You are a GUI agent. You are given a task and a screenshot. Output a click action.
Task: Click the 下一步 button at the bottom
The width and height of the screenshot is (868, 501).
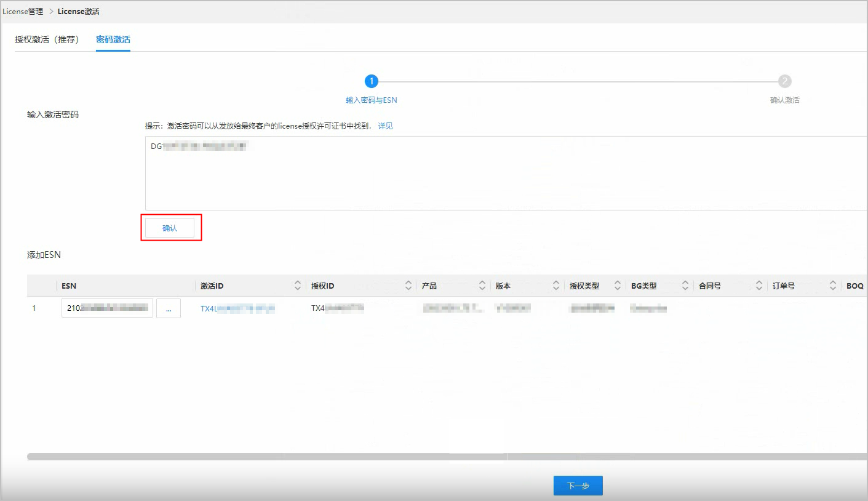[577, 485]
